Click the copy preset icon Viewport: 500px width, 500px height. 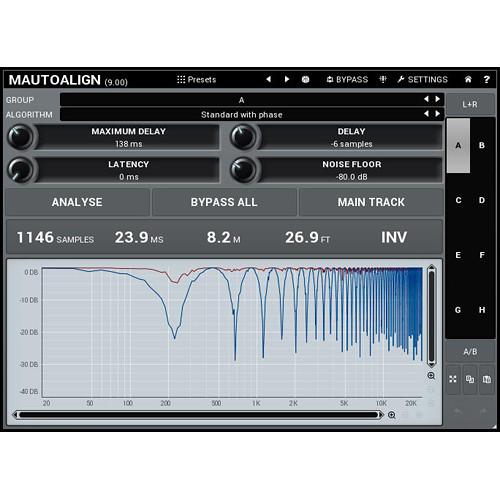point(470,379)
